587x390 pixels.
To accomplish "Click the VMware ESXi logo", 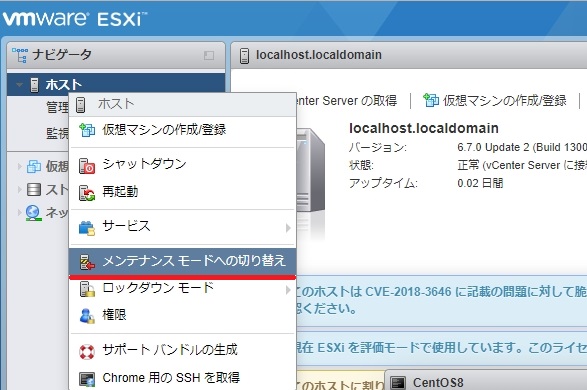I will (75, 19).
